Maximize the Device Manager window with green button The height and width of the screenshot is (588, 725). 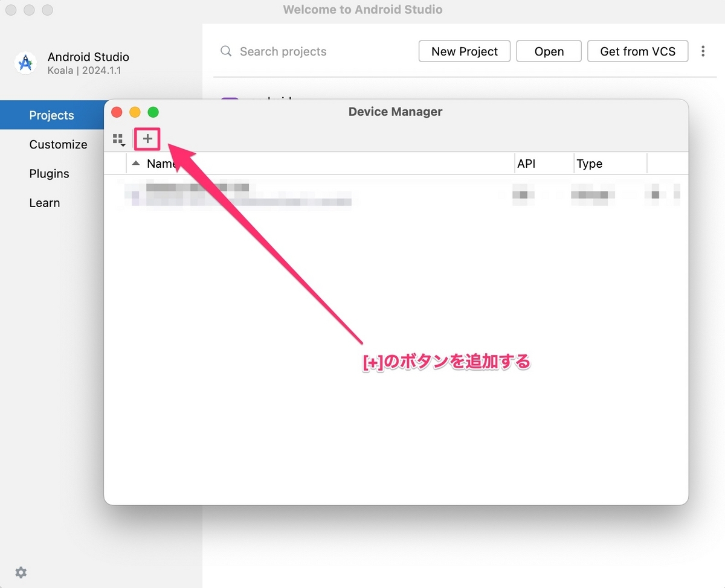coord(153,112)
